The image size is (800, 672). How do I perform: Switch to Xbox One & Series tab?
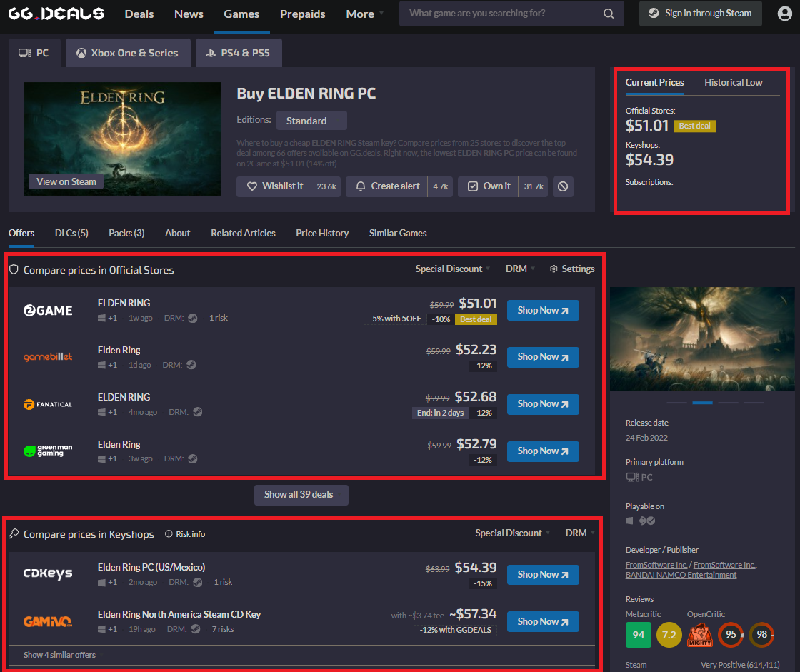pos(128,53)
